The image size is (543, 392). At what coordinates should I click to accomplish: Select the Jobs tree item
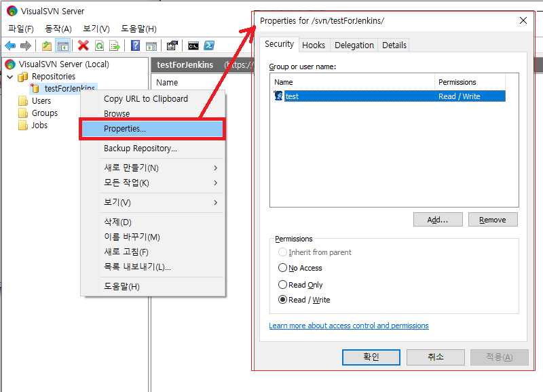(39, 125)
